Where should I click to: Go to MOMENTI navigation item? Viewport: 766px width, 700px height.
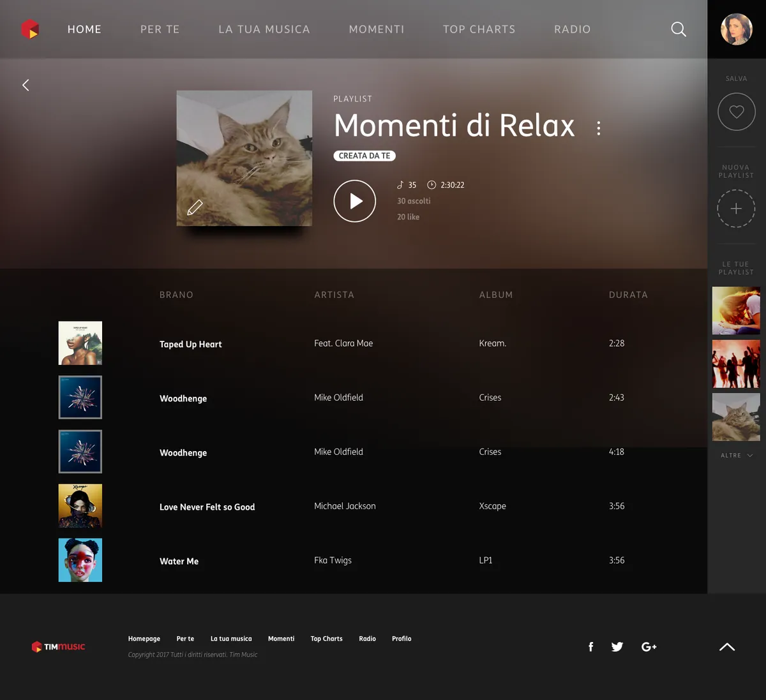[x=377, y=29]
